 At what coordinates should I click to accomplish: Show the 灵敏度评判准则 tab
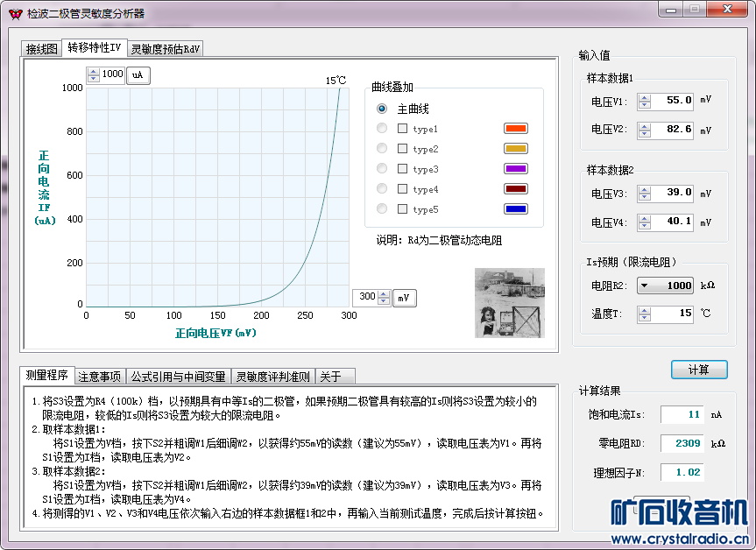coord(273,377)
